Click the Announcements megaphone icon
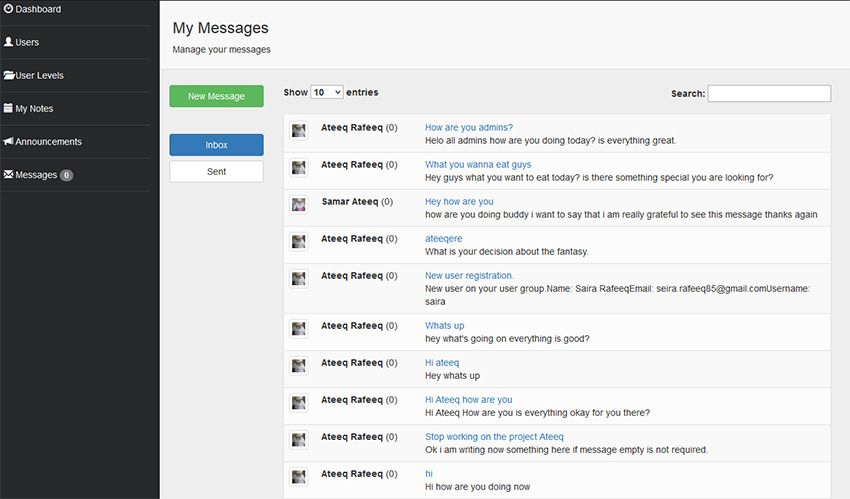Image resolution: width=850 pixels, height=499 pixels. click(9, 141)
